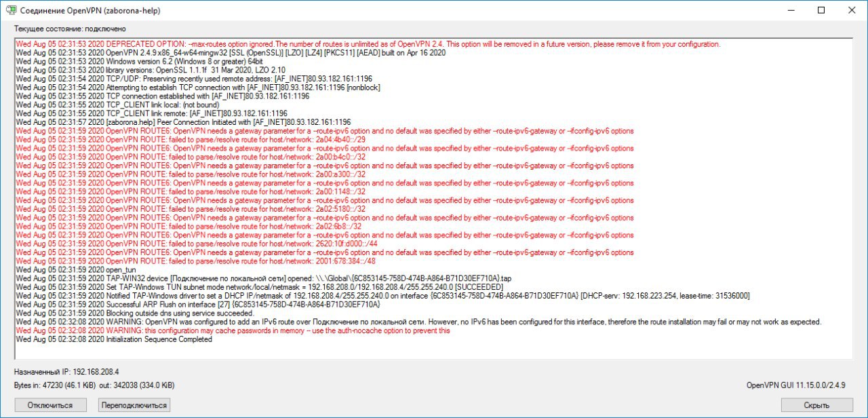The image size is (868, 418).
Task: Click the OpenVPN GUI 11.15.0.0/2.4.9 version label
Action: 796,385
